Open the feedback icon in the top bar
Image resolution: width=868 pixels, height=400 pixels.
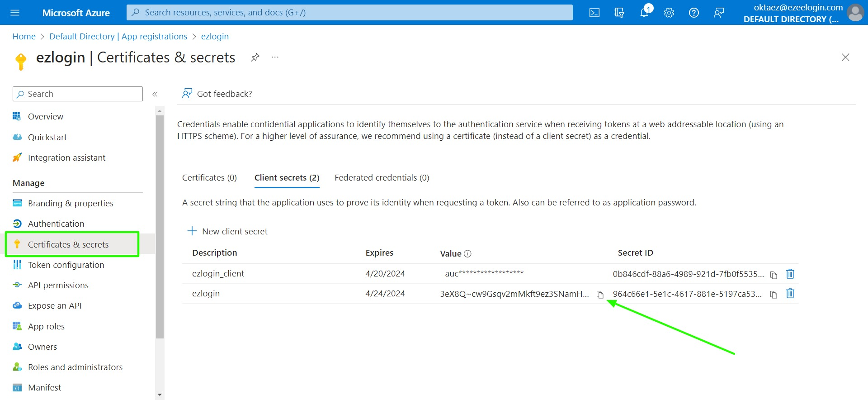pyautogui.click(x=719, y=13)
